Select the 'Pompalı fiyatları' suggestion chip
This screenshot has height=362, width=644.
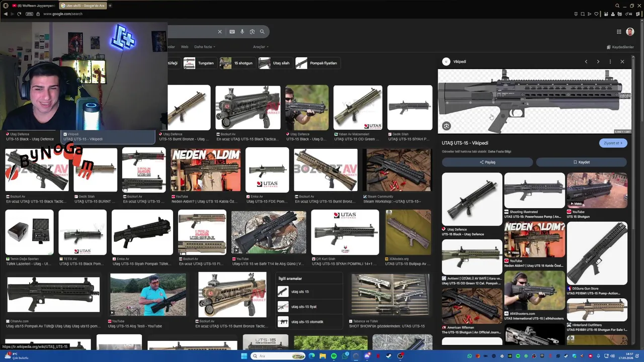point(317,63)
